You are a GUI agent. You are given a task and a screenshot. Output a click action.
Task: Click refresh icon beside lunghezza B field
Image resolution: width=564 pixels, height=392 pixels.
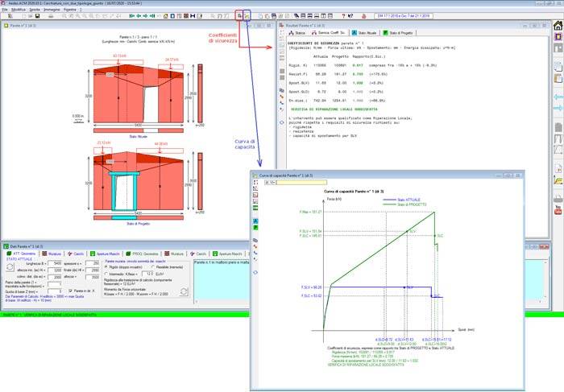coord(10,267)
